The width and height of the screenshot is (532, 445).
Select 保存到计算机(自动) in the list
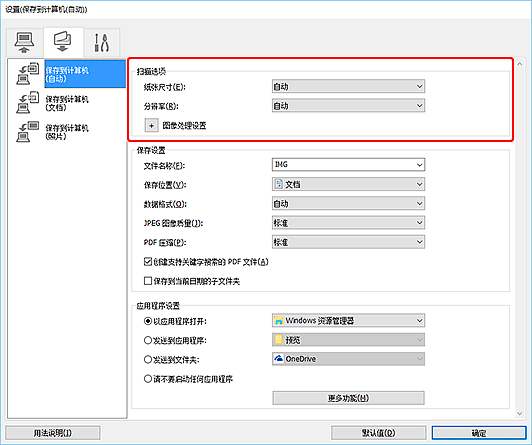point(85,74)
